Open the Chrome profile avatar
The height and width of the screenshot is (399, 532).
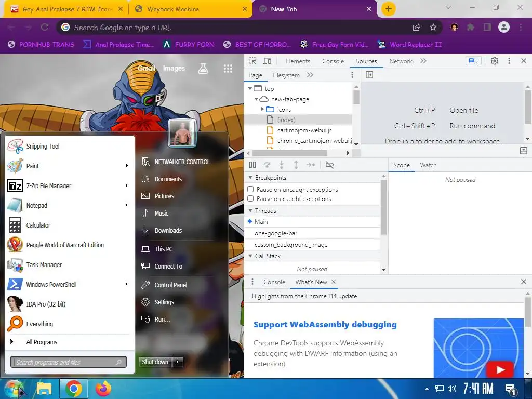pos(504,27)
